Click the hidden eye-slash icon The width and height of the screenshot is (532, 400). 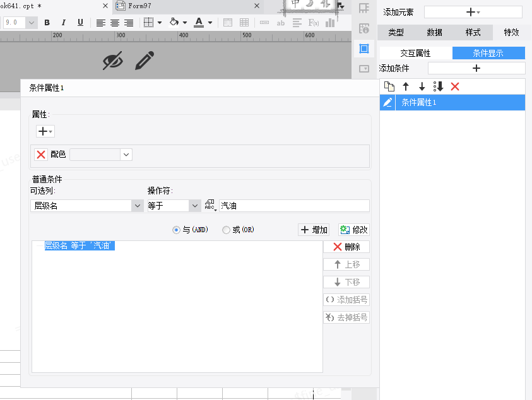click(x=112, y=61)
